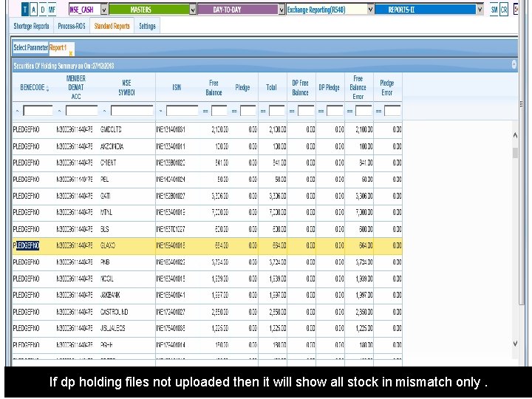Switch to the Shortage Reports tab
The height and width of the screenshot is (399, 532).
[31, 26]
